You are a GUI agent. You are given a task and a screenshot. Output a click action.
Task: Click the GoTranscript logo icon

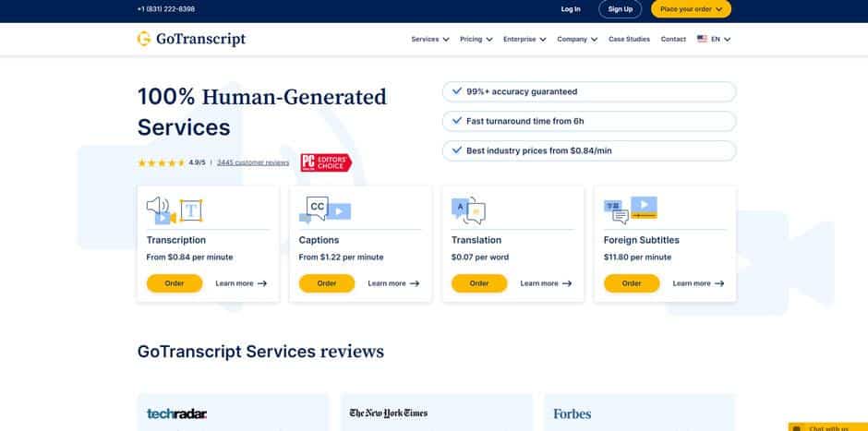click(144, 39)
